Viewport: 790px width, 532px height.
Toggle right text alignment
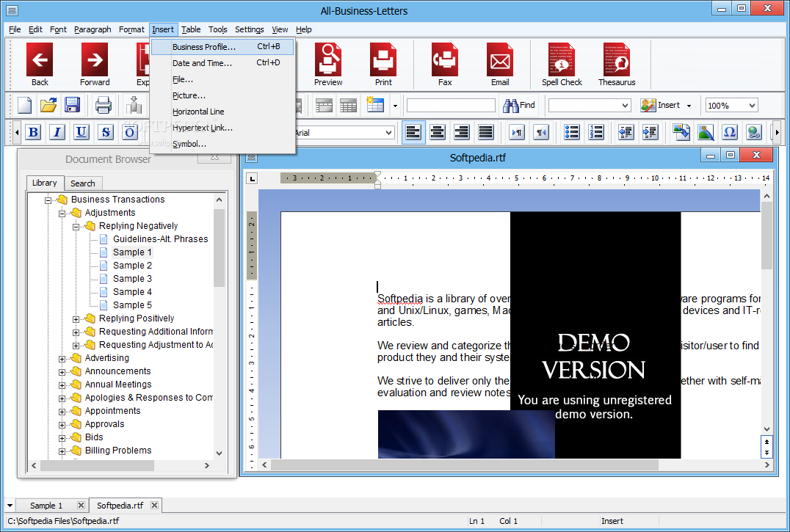462,132
